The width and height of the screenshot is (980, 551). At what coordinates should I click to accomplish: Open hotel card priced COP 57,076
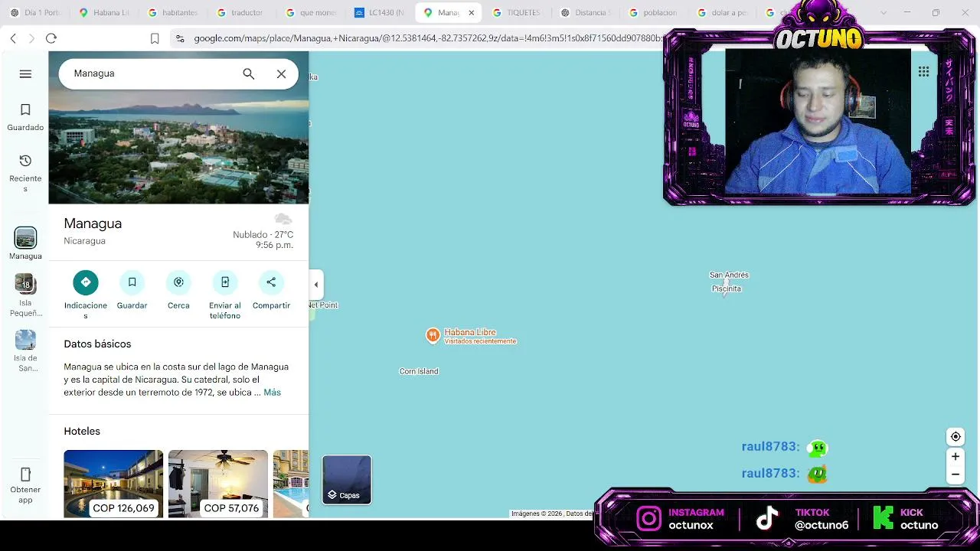[x=218, y=484]
